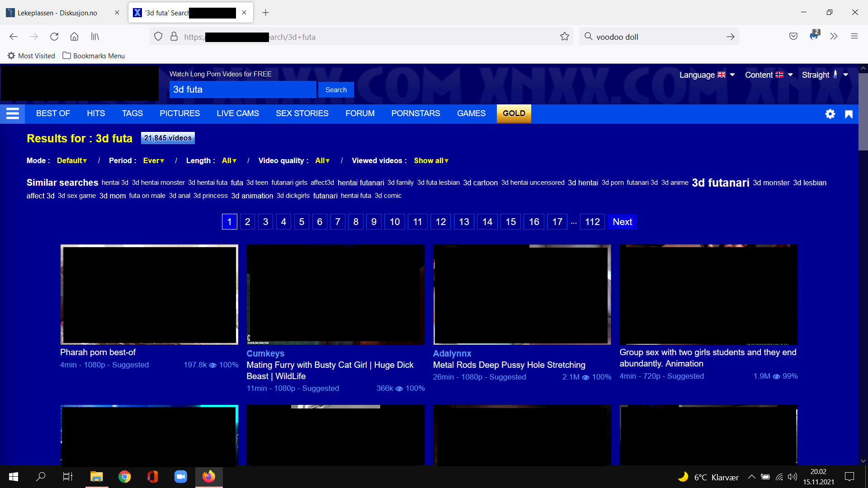The width and height of the screenshot is (868, 488).
Task: Open Task View on the taskbar
Action: click(68, 477)
